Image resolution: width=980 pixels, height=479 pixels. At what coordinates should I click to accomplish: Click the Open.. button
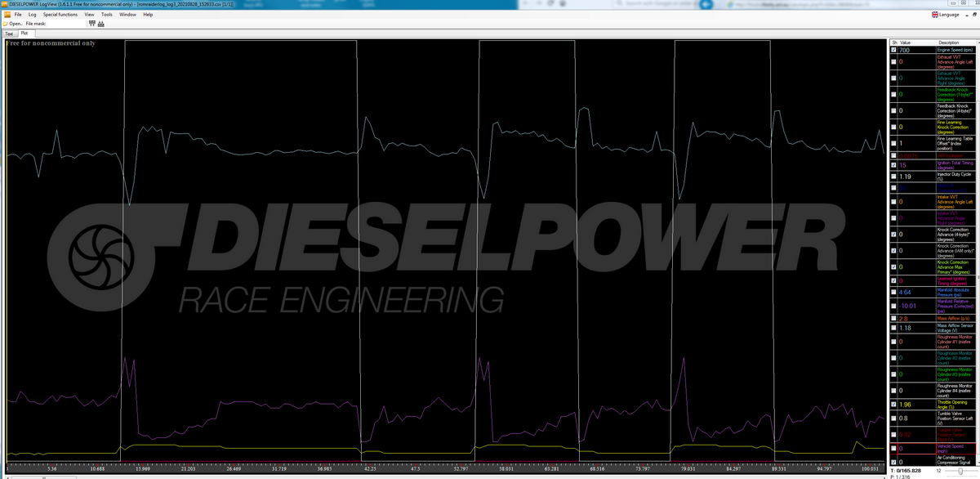[x=15, y=24]
